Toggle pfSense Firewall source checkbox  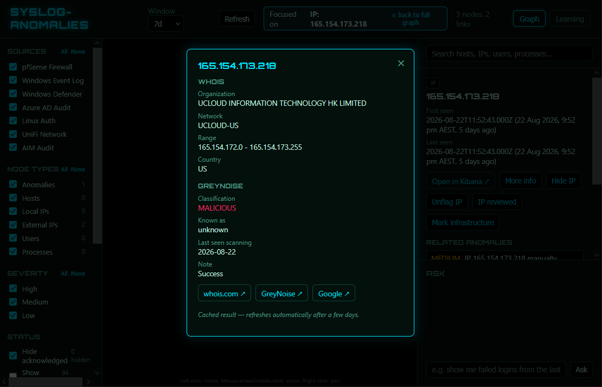click(13, 67)
